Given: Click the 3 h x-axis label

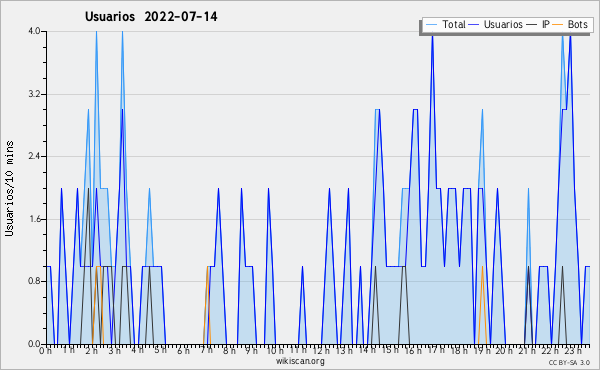Looking at the screenshot, I should pyautogui.click(x=114, y=351).
